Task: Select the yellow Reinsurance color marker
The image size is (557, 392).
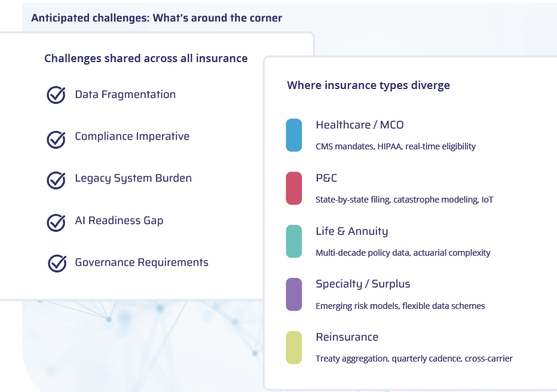Action: pos(294,347)
